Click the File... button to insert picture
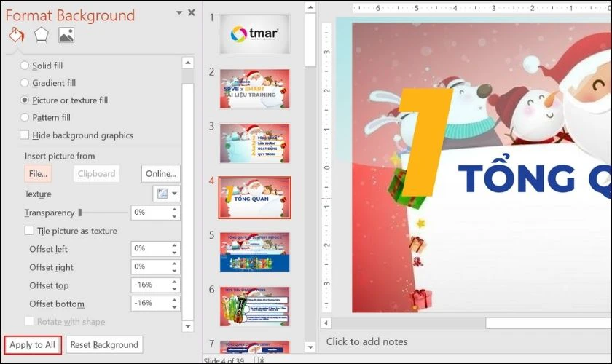This screenshot has width=612, height=364. (38, 174)
